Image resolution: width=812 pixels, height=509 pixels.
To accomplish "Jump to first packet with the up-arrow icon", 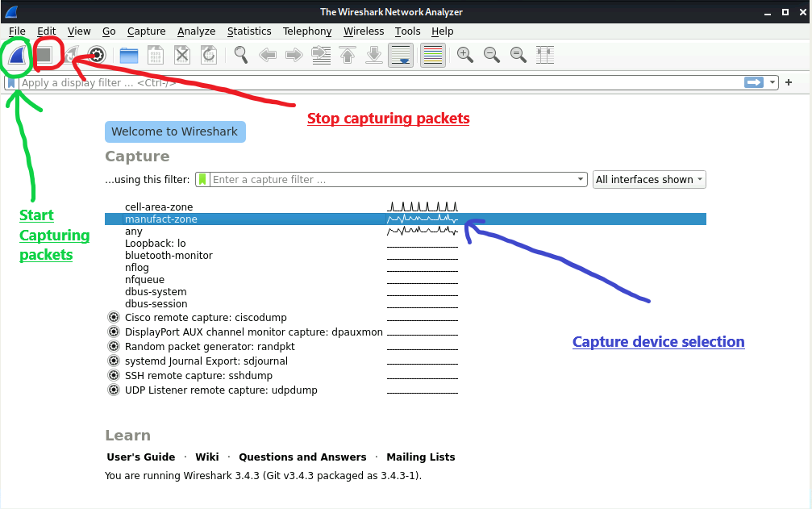I will [x=348, y=55].
